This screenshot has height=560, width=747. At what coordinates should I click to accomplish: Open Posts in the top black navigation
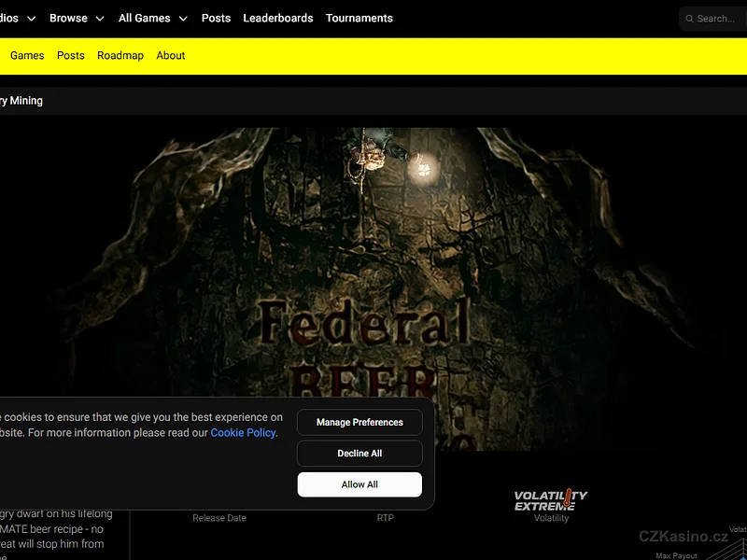pyautogui.click(x=216, y=19)
